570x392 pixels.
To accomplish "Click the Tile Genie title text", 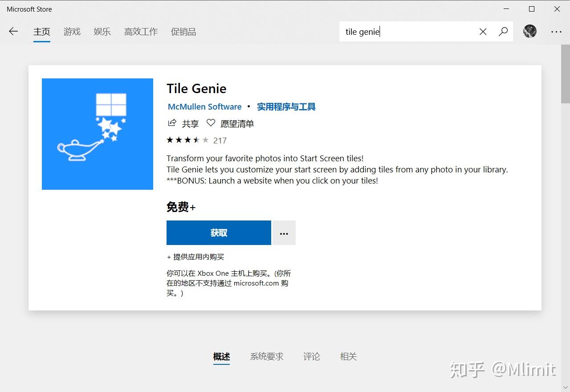I will click(x=196, y=89).
